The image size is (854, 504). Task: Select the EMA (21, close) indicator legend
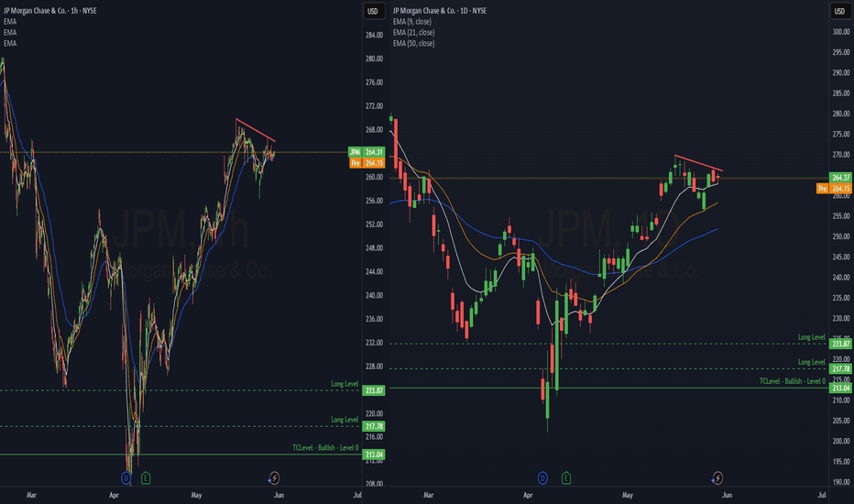pyautogui.click(x=413, y=33)
